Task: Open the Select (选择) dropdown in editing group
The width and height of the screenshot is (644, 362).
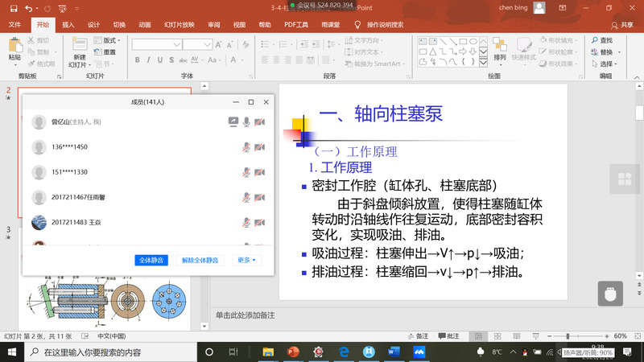Action: point(607,64)
